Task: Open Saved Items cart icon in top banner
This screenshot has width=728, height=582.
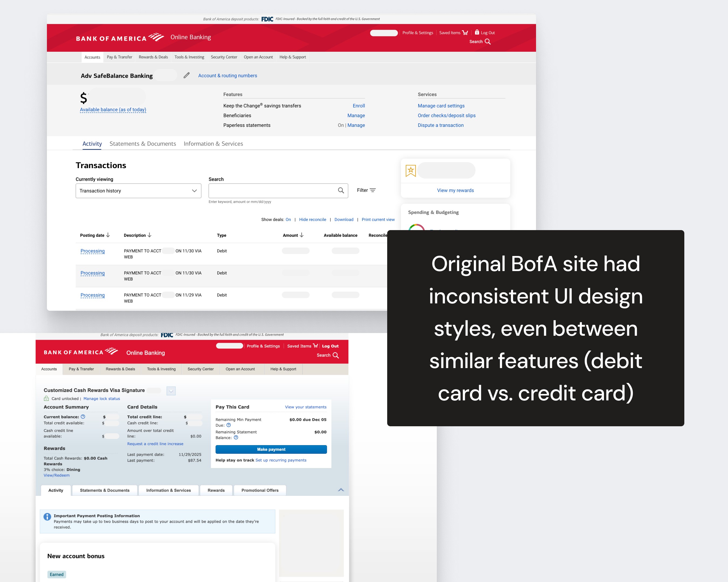Action: tap(465, 33)
